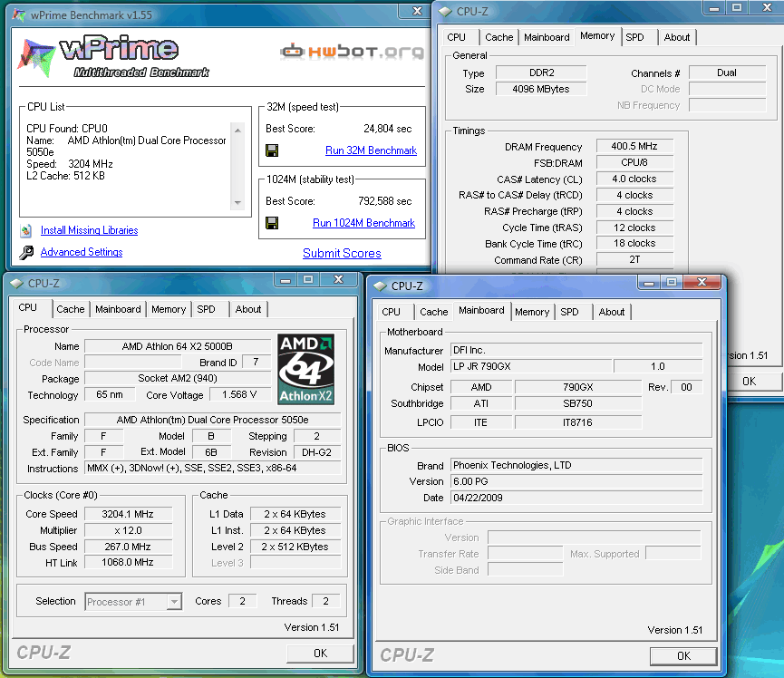Screen dimensions: 784x678
Task: Click the motherboard model LP JR 790GX
Action: (531, 366)
